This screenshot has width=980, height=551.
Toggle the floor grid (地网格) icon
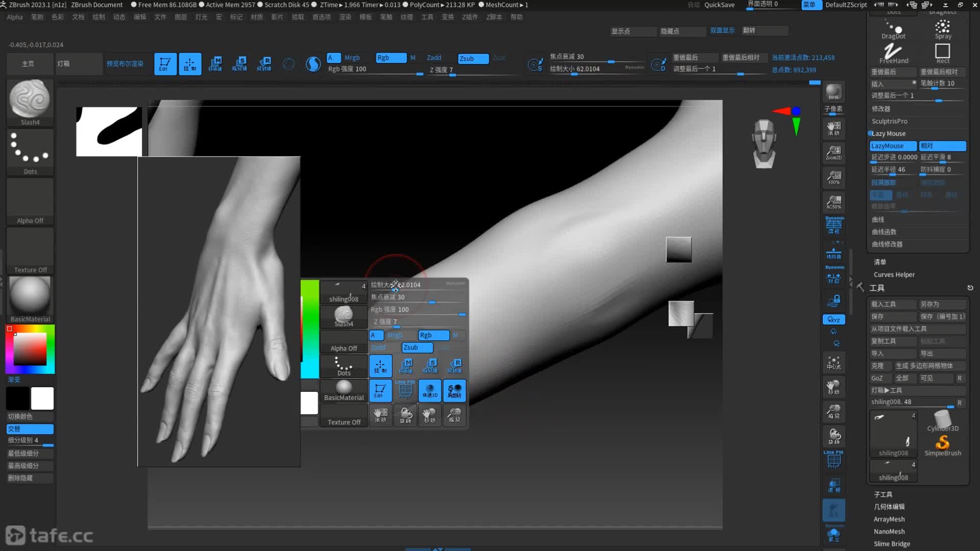coord(834,253)
